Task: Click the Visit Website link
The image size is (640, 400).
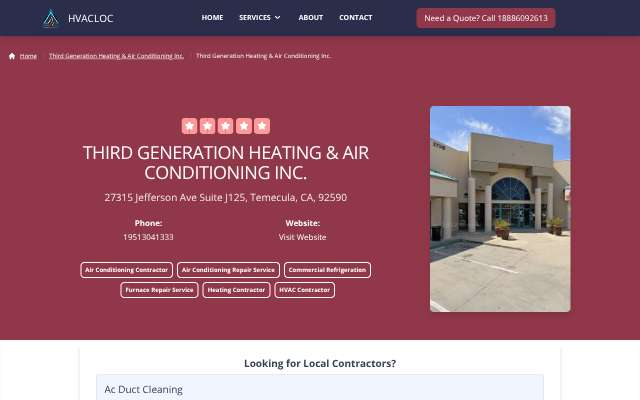Action: pyautogui.click(x=302, y=237)
